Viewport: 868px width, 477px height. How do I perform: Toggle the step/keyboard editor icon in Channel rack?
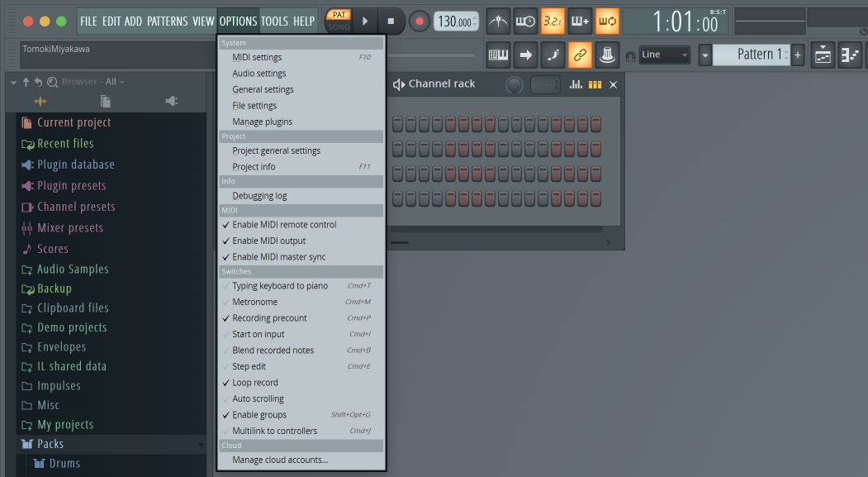(x=595, y=85)
